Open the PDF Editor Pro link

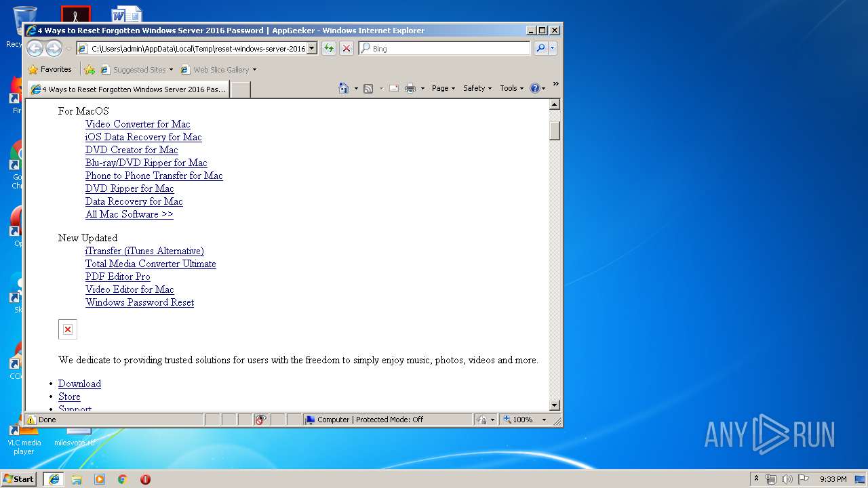[x=117, y=277]
